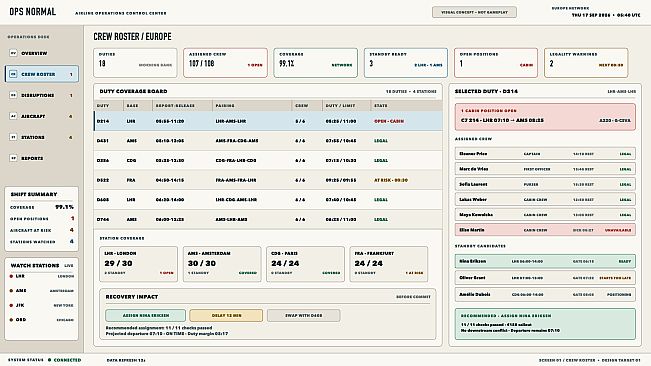Select unavailable crew member Elise Martin row
This screenshot has width=651, height=366.
[x=545, y=230]
